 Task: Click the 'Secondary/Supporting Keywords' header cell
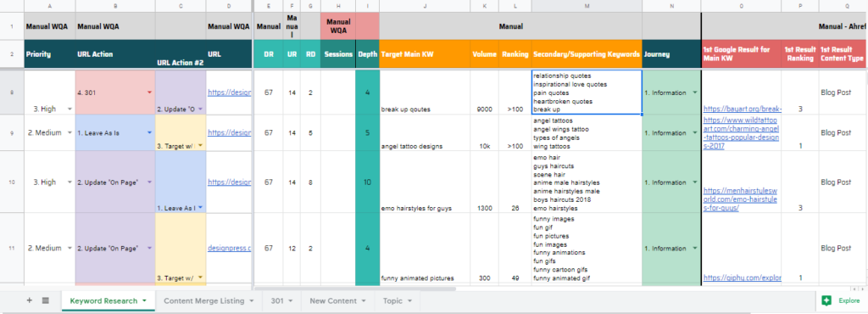coord(587,54)
